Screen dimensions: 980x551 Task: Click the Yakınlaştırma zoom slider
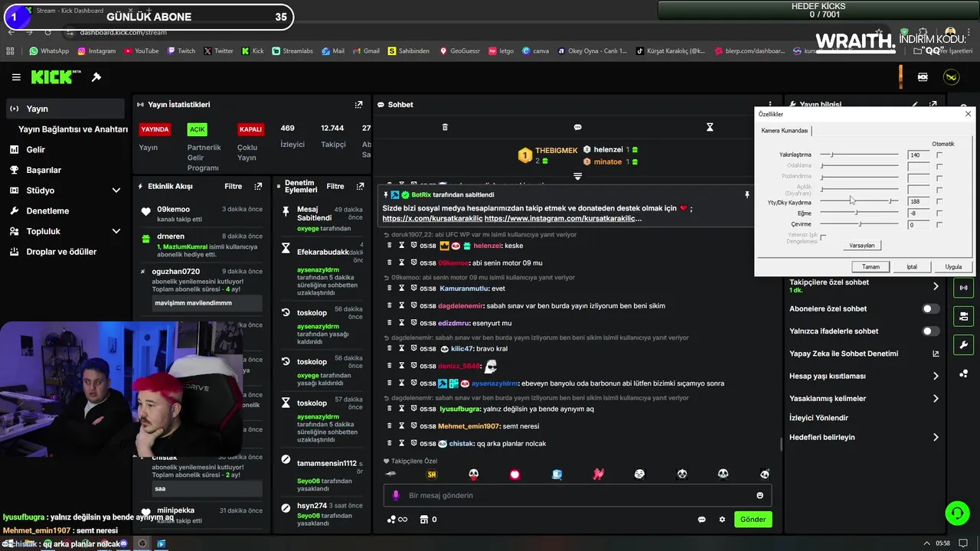pyautogui.click(x=860, y=155)
